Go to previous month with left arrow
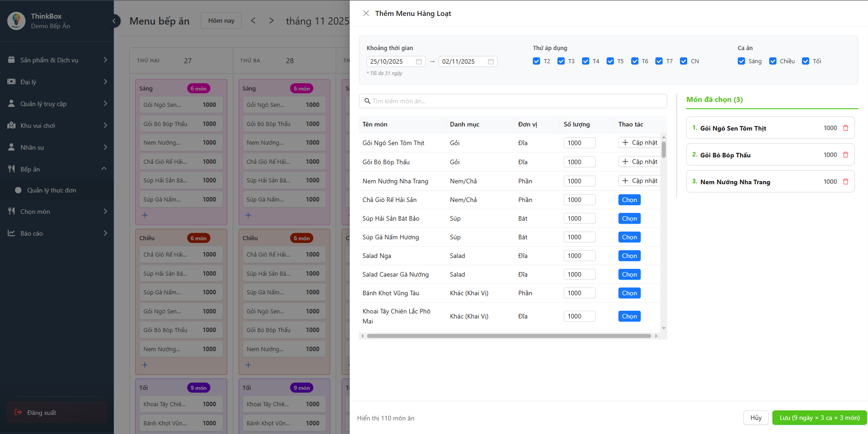Image resolution: width=868 pixels, height=434 pixels. (x=253, y=20)
